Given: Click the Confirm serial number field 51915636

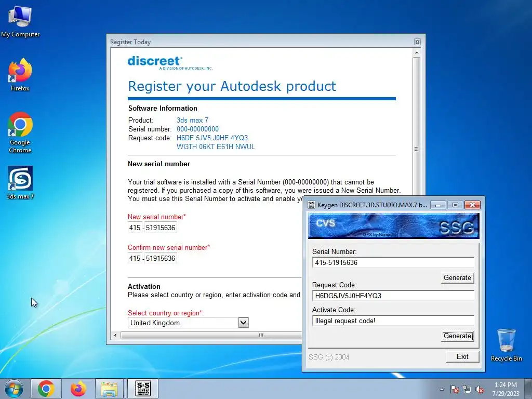Looking at the screenshot, I should tap(161, 258).
